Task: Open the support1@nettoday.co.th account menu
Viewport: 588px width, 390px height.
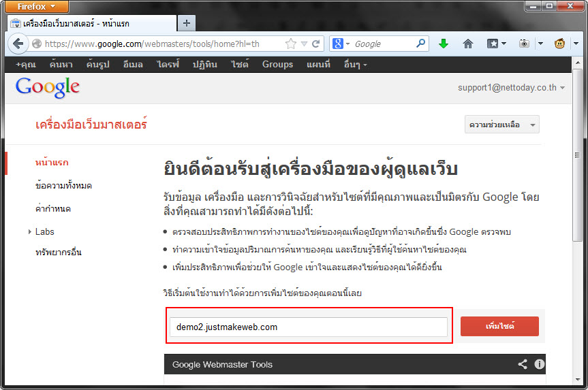Action: point(511,88)
